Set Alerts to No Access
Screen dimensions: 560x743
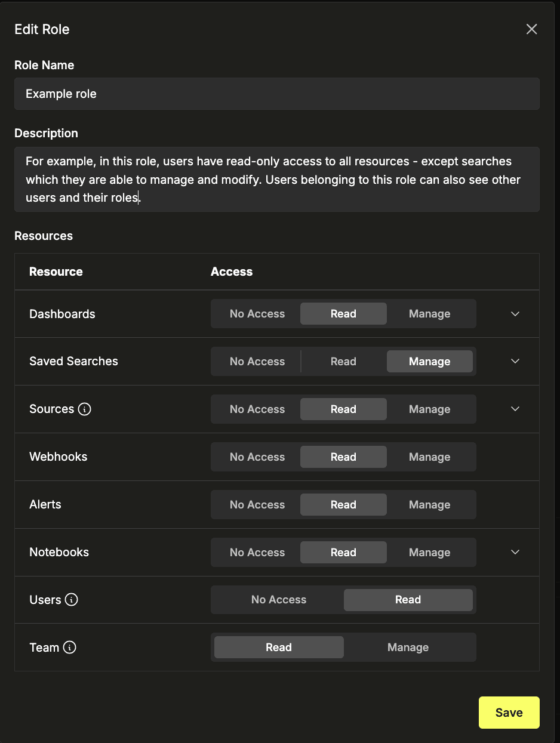pos(257,504)
